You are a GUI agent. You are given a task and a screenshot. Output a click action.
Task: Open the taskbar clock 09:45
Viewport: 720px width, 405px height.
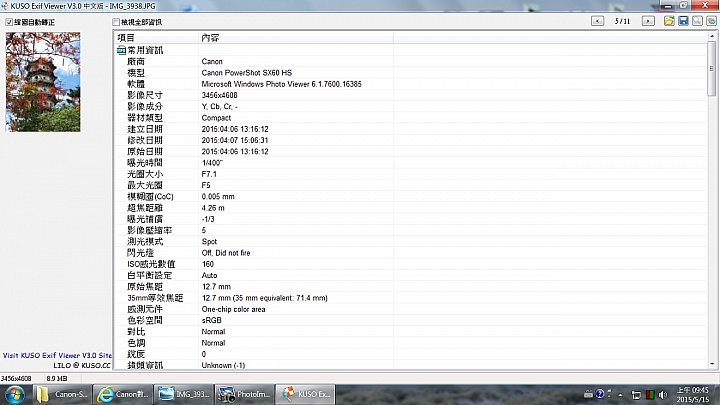(x=693, y=394)
